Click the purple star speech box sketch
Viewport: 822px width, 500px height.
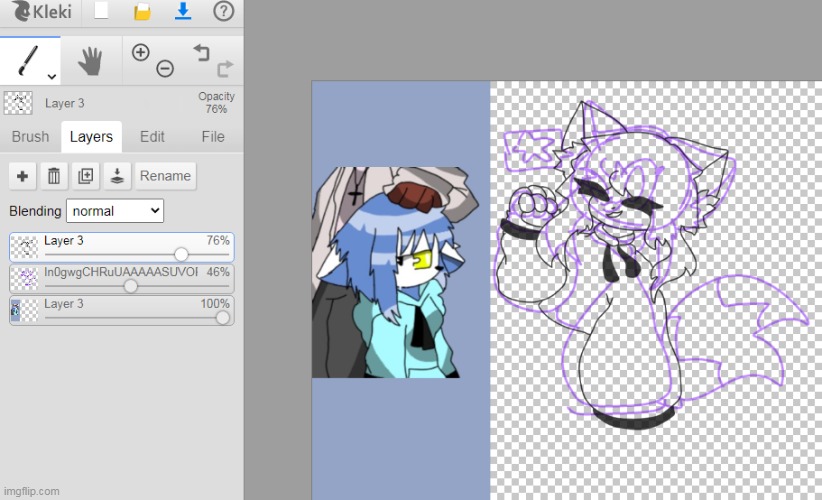(532, 149)
